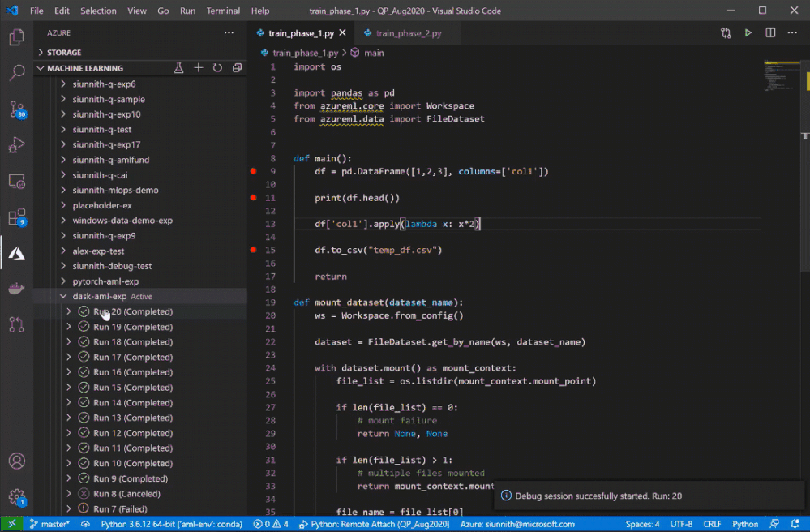The width and height of the screenshot is (810, 532).
Task: Toggle off the breakpoint on line 11
Action: pos(253,198)
